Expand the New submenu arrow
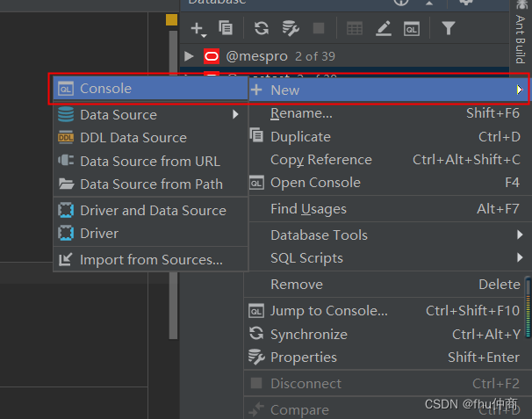 click(x=520, y=90)
